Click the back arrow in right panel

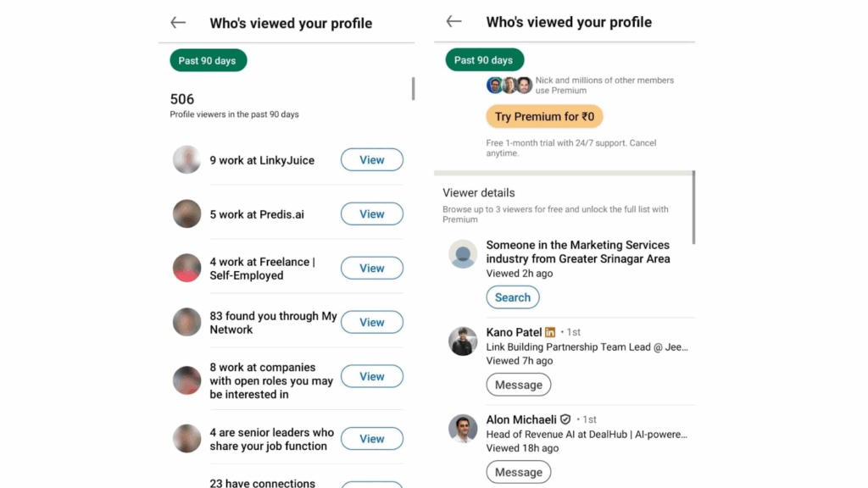(x=454, y=22)
